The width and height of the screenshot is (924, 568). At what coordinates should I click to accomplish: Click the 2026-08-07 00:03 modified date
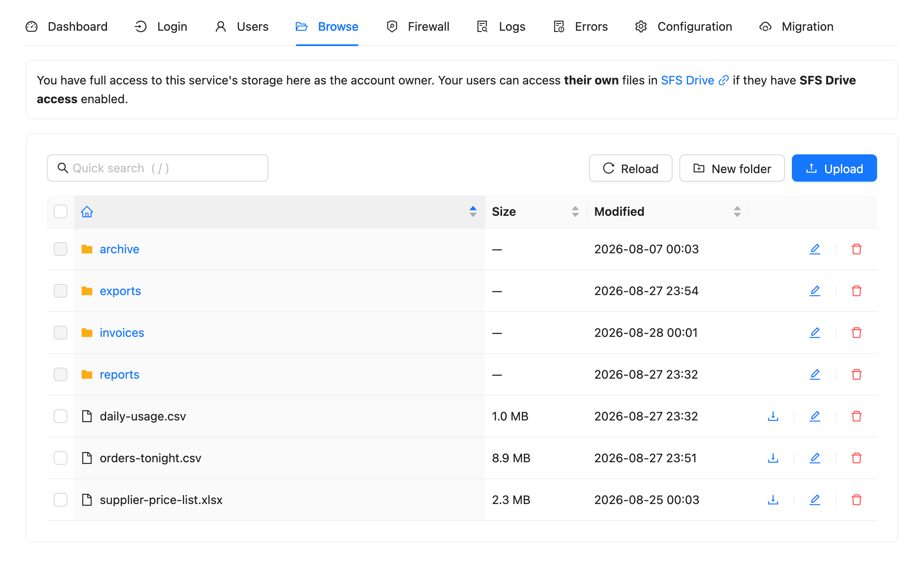pyautogui.click(x=647, y=249)
